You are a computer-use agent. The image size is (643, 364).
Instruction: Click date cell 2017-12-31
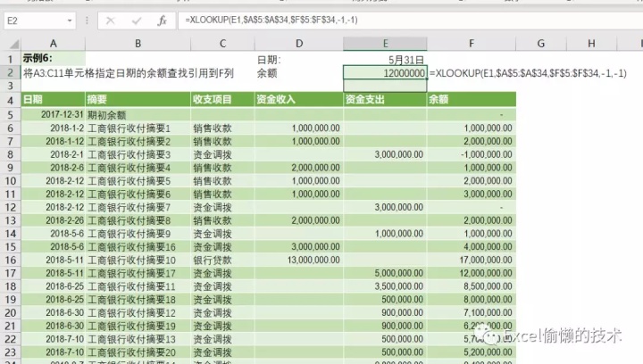(54, 114)
